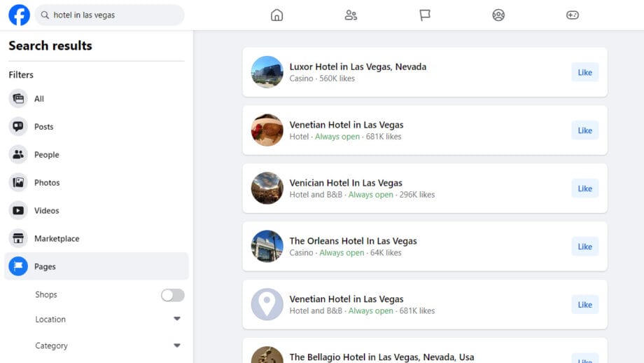Open Venetian Hotel title with 'Hotel and B&B'

point(346,299)
